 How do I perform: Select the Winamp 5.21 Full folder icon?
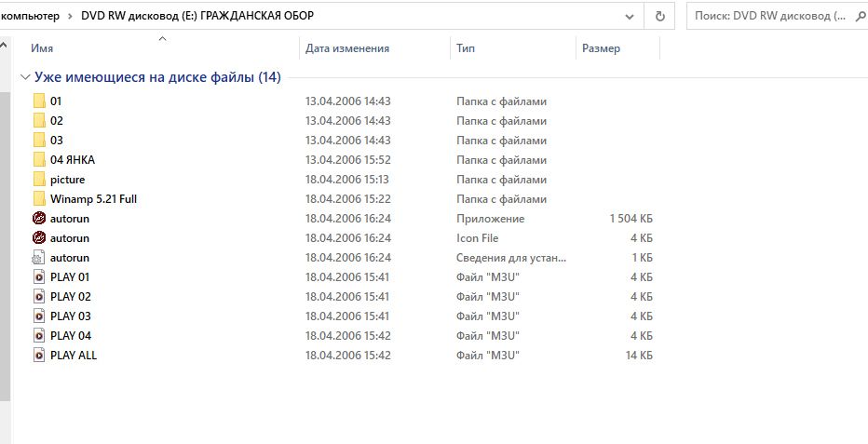tap(39, 198)
